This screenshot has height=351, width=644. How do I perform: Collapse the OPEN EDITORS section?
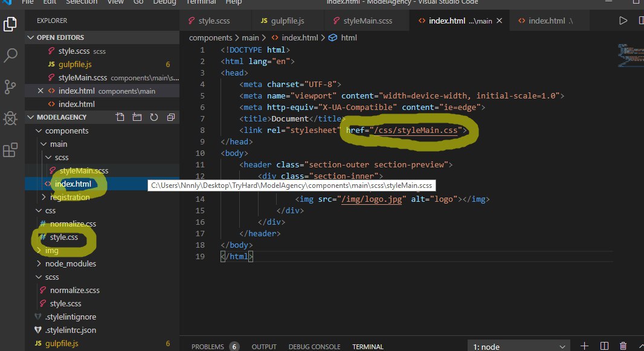coord(31,37)
